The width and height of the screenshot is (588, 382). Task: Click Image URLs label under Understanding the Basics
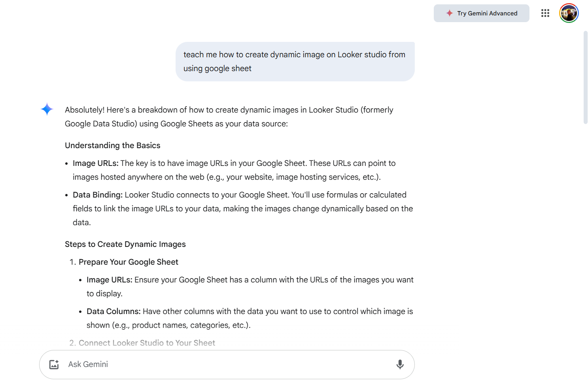[95, 163]
